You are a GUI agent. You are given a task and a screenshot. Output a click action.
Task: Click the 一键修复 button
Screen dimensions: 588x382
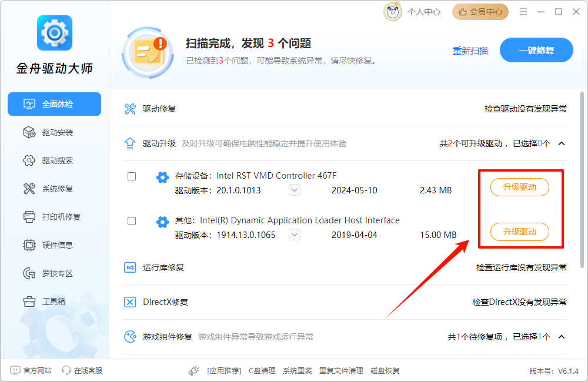(x=536, y=50)
